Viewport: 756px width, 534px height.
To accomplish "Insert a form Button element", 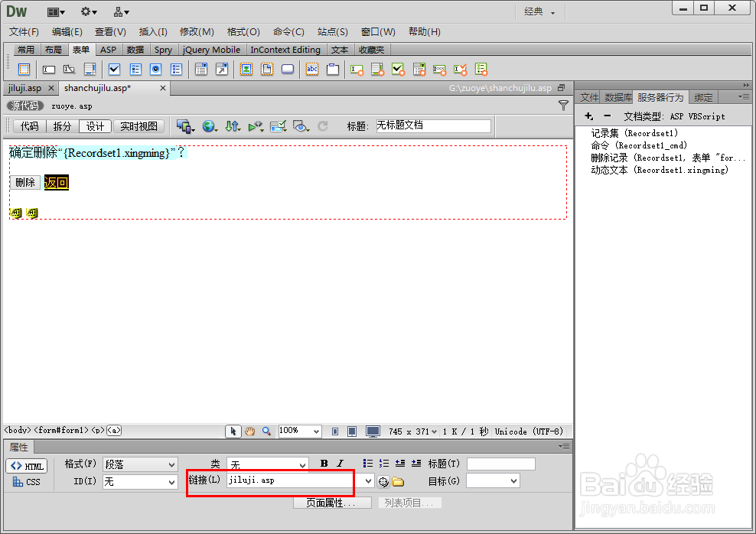I will (288, 70).
